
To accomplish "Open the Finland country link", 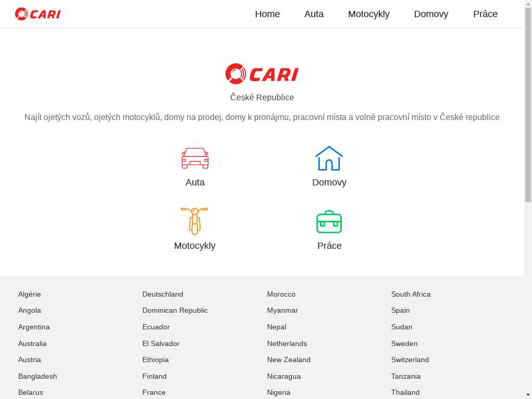I will point(154,376).
